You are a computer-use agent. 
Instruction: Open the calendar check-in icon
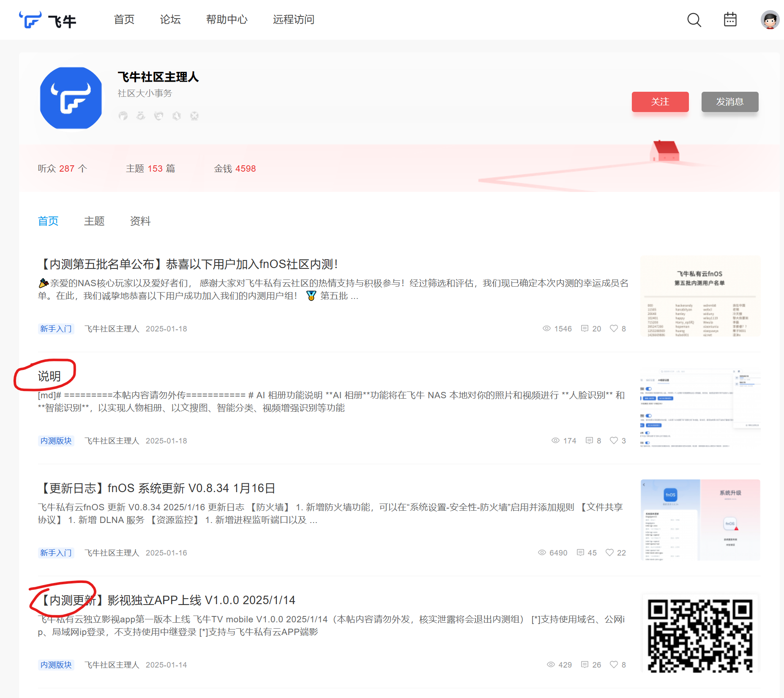[x=730, y=19]
